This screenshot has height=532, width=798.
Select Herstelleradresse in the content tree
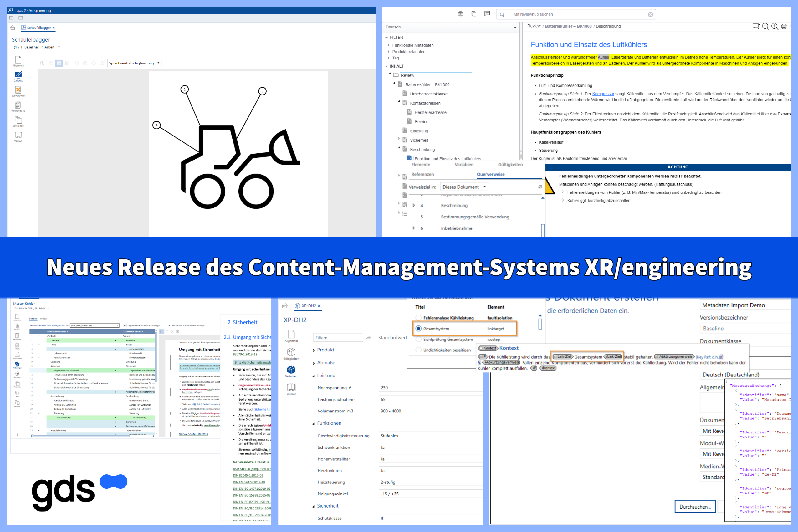coord(430,112)
